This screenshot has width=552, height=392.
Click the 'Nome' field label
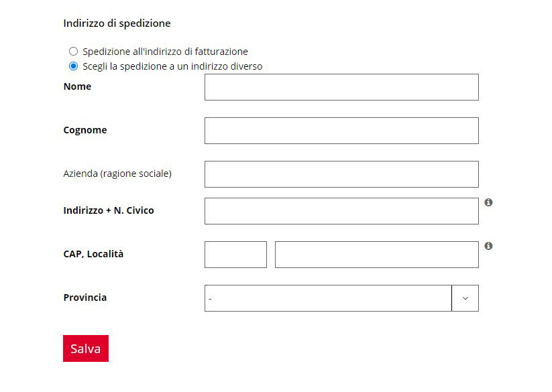point(77,86)
